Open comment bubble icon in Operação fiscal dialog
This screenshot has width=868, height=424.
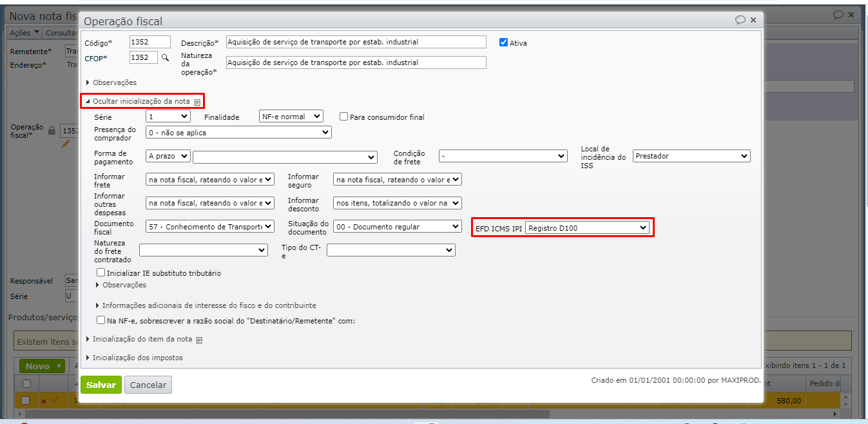pos(740,20)
